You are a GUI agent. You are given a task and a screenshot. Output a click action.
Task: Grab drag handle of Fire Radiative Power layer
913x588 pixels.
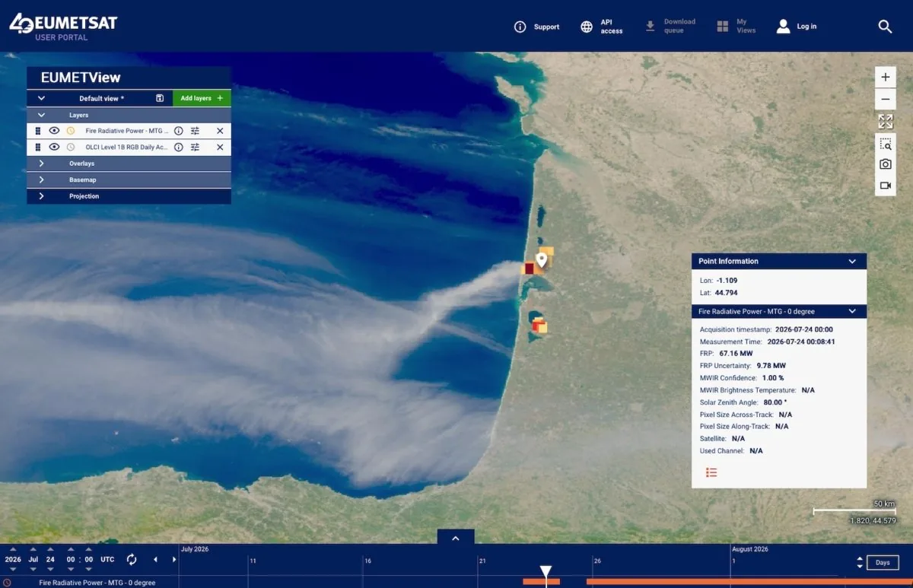pos(38,131)
